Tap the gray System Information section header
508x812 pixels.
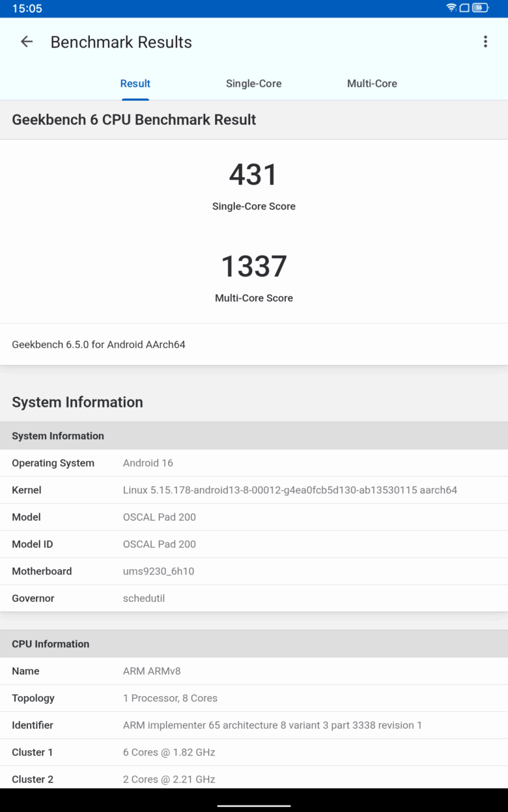[254, 436]
